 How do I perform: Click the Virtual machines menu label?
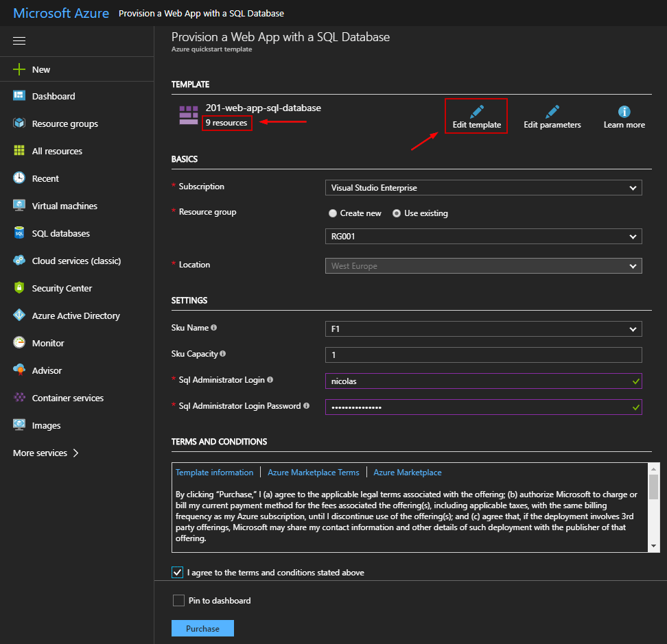(x=65, y=206)
